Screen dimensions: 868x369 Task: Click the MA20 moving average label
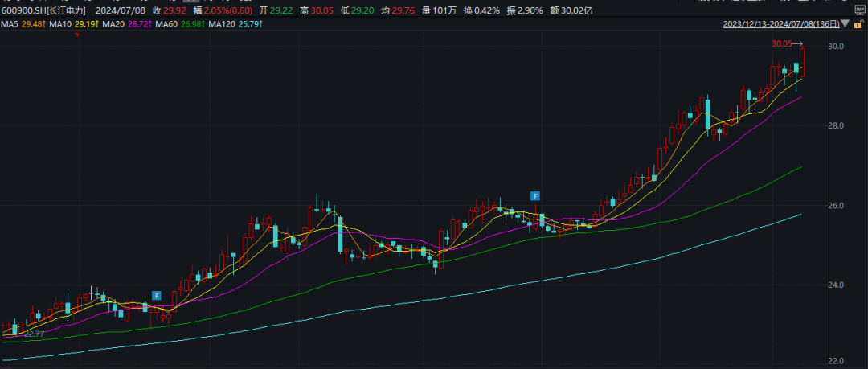(x=126, y=26)
